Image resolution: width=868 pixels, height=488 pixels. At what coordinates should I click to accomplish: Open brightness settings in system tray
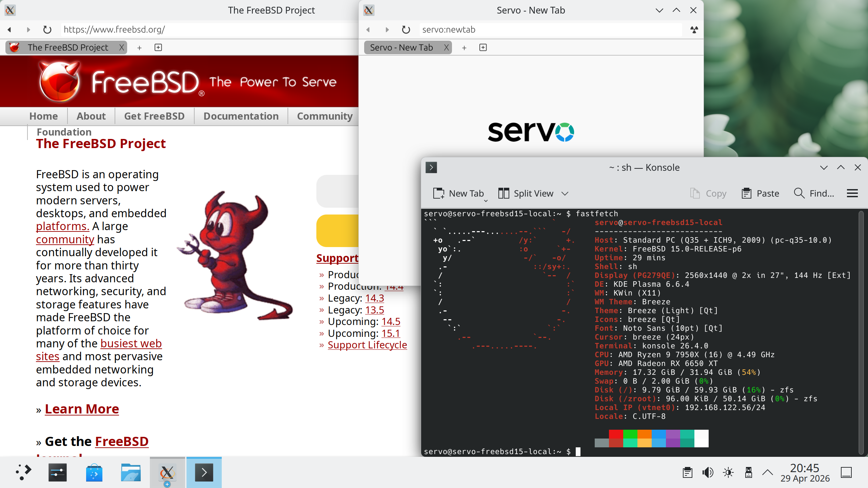point(728,472)
